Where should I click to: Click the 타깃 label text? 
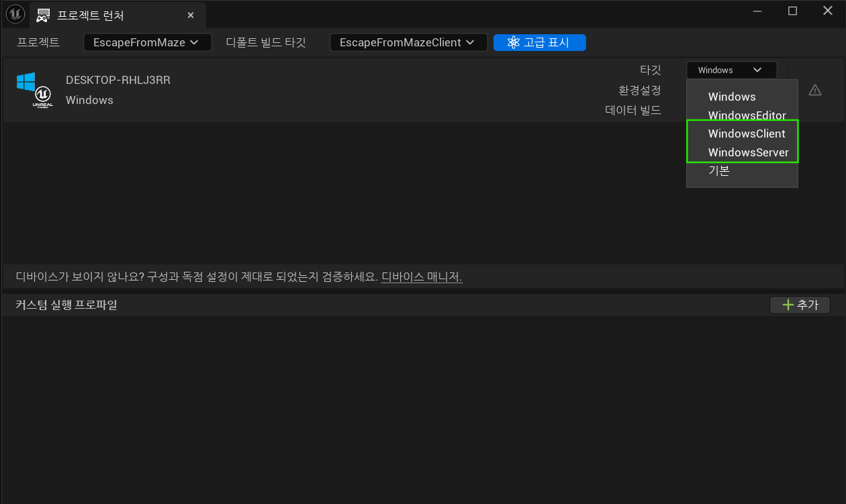point(651,70)
